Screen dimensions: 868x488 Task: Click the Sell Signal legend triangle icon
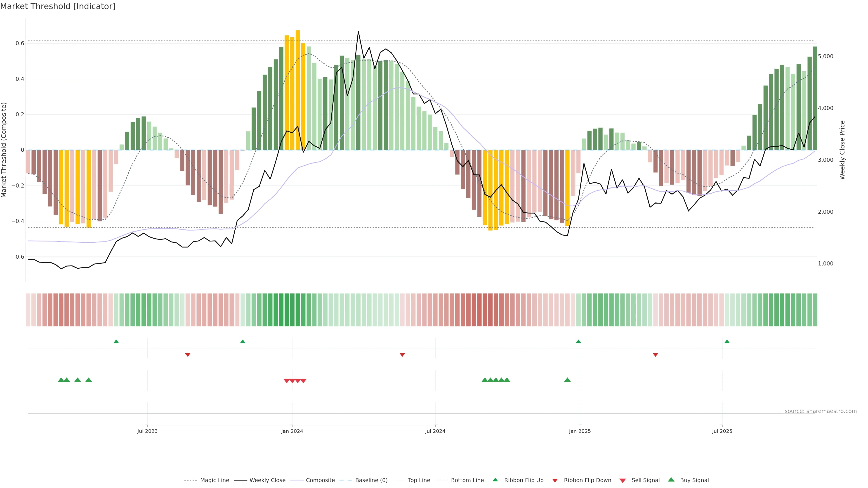pos(622,481)
